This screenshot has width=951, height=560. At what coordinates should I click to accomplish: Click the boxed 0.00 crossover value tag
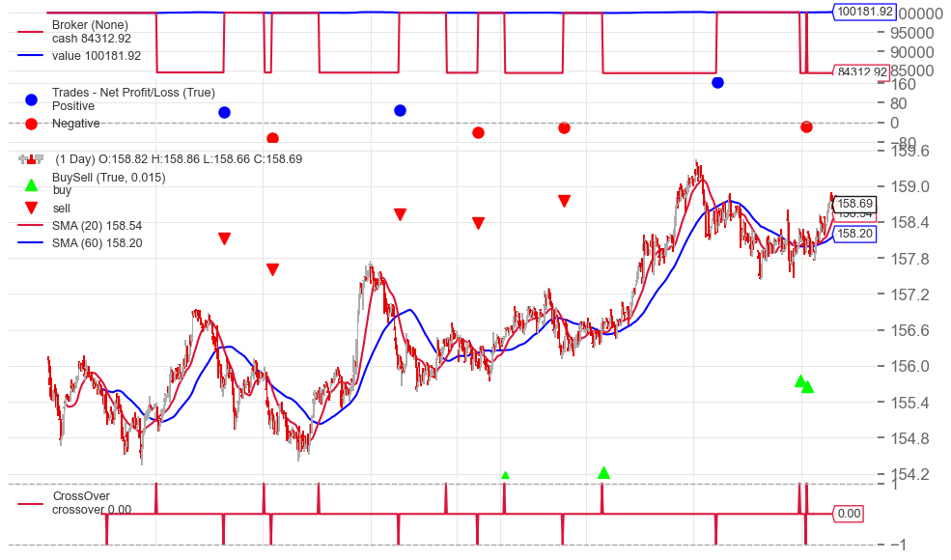coord(849,514)
